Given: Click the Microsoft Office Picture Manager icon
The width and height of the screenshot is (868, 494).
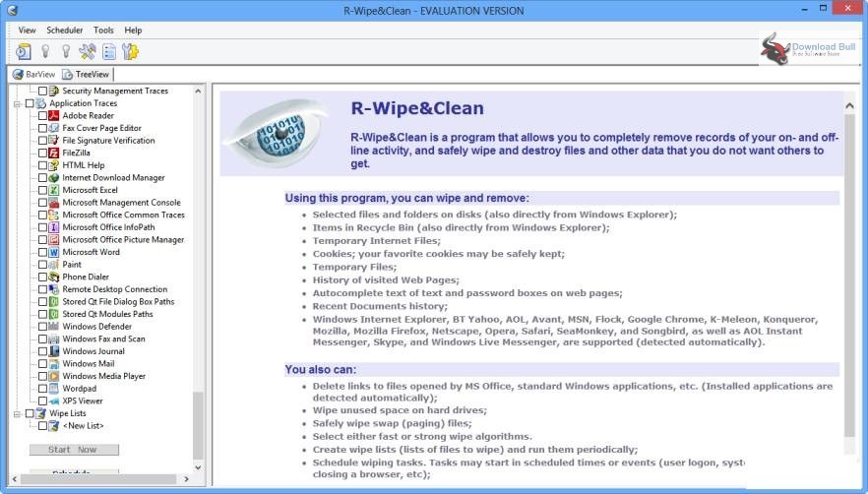Looking at the screenshot, I should (x=54, y=240).
